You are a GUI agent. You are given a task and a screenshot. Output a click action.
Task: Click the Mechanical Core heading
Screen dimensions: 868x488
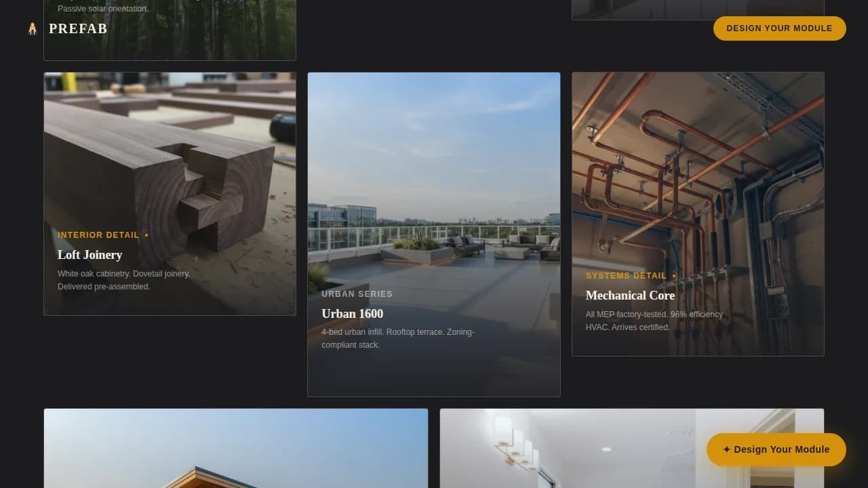click(x=630, y=296)
